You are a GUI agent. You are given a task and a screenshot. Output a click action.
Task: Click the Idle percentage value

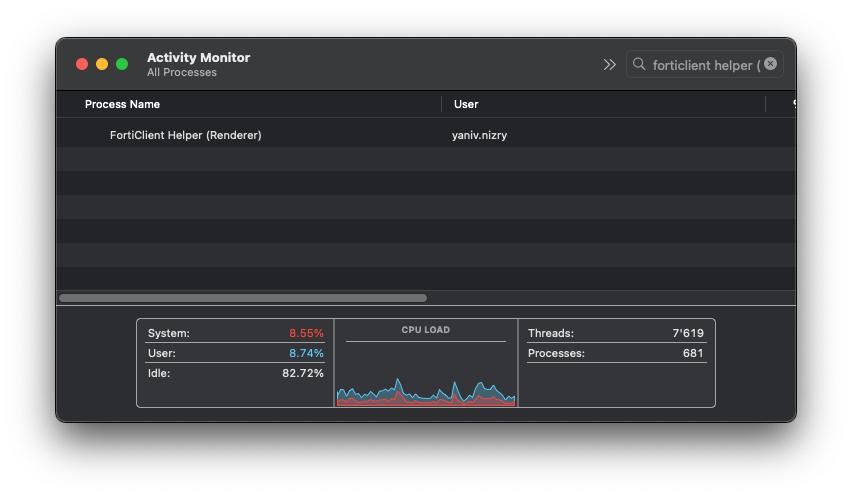click(x=303, y=373)
